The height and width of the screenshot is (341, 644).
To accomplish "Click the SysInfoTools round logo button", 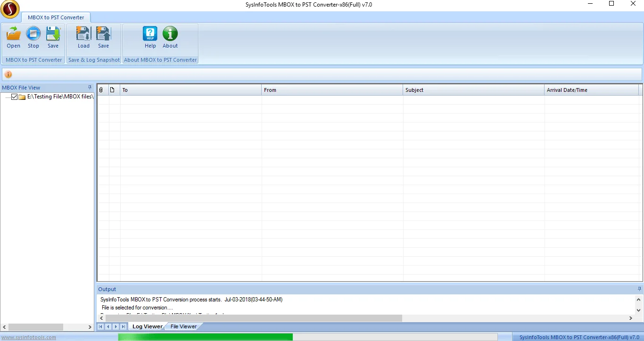I will (10, 9).
